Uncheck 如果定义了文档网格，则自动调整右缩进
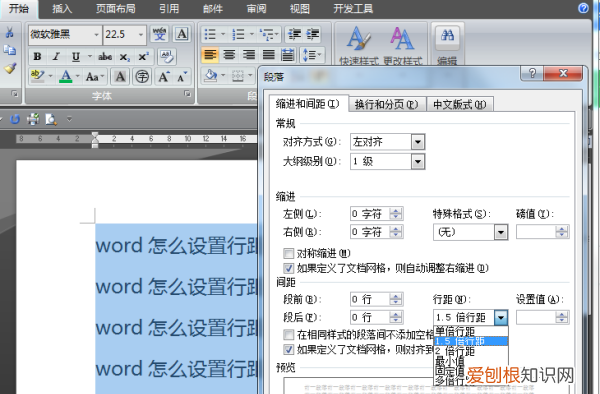Image resolution: width=600 pixels, height=394 pixels. (x=289, y=268)
